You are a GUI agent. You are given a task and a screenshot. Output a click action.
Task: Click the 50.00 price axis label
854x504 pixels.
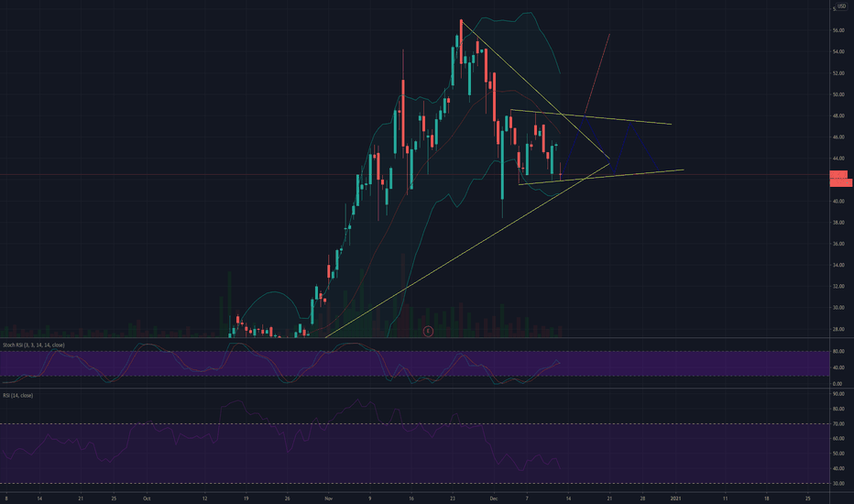tap(838, 94)
